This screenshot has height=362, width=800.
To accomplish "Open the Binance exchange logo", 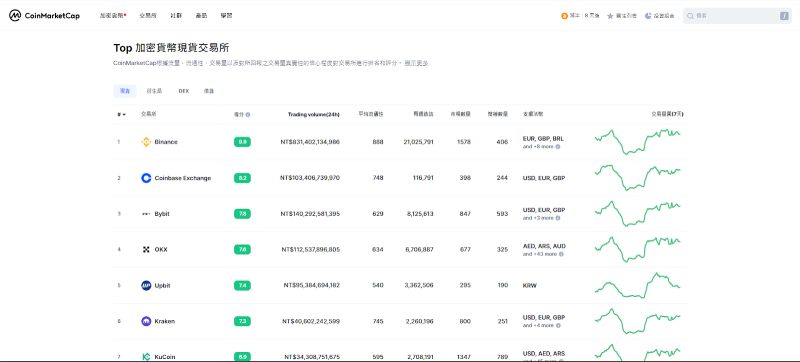I will pos(146,142).
